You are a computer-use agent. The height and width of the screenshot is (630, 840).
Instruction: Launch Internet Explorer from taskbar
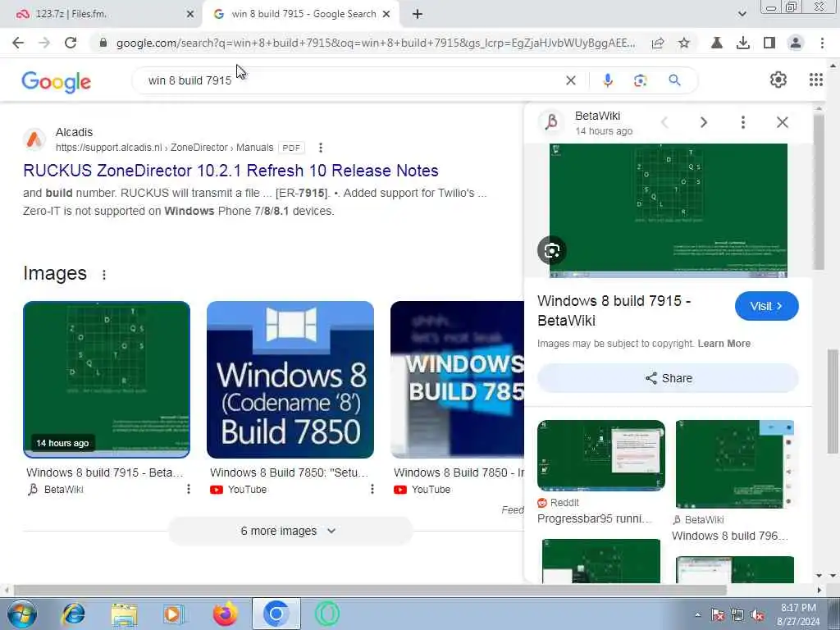(x=73, y=614)
